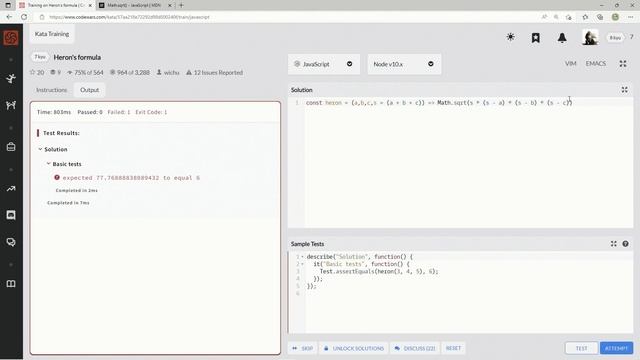The width and height of the screenshot is (640, 360).
Task: Click the Test.assertEquals line in Sample Tests
Action: (x=379, y=271)
